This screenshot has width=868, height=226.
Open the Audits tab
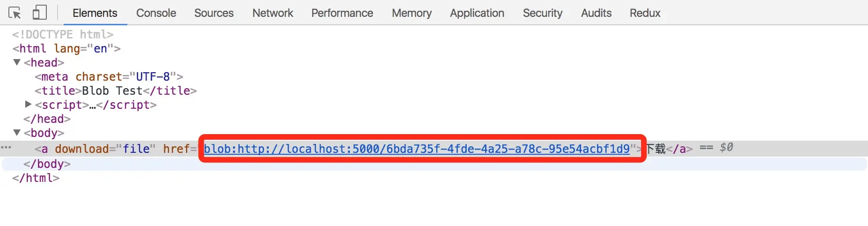596,13
